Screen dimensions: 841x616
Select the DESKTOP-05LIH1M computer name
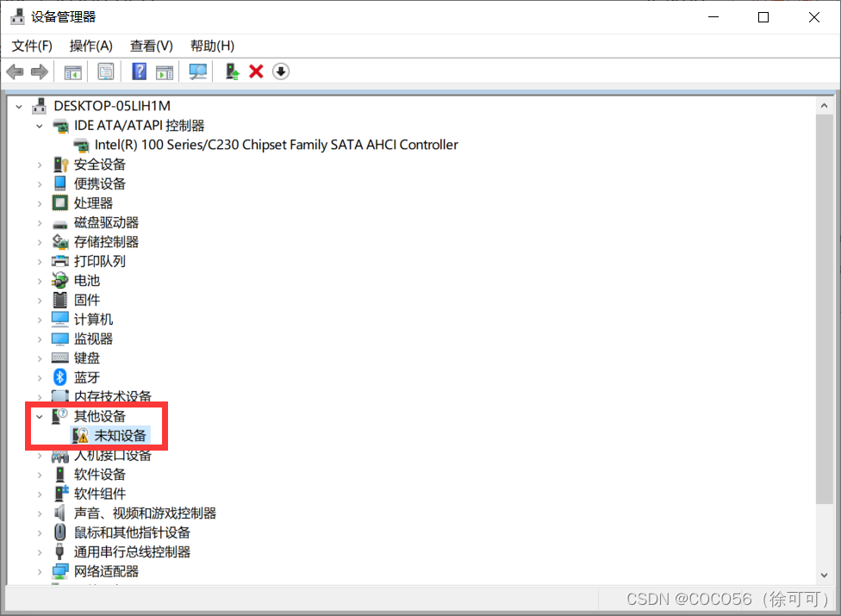point(112,106)
